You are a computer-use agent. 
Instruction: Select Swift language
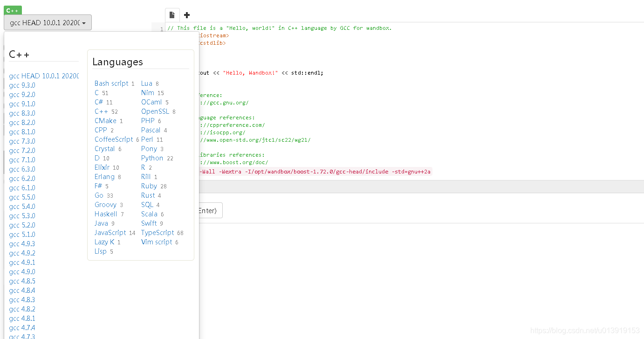click(149, 223)
